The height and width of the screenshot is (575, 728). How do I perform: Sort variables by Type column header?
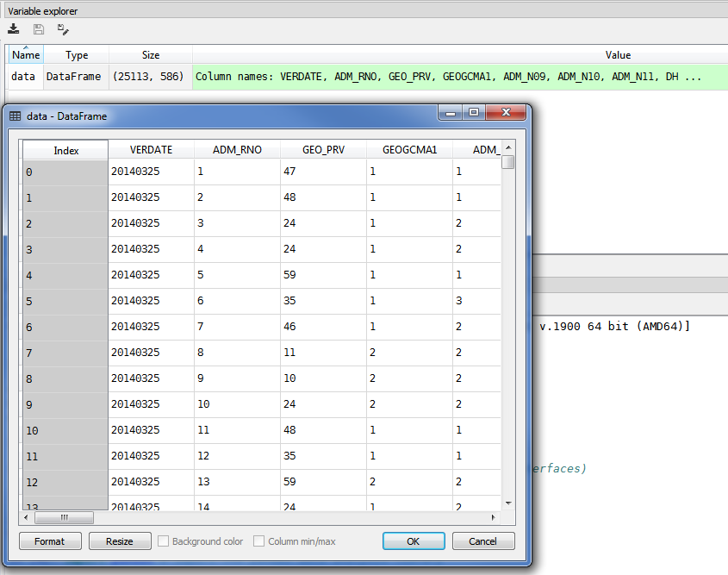[x=77, y=55]
